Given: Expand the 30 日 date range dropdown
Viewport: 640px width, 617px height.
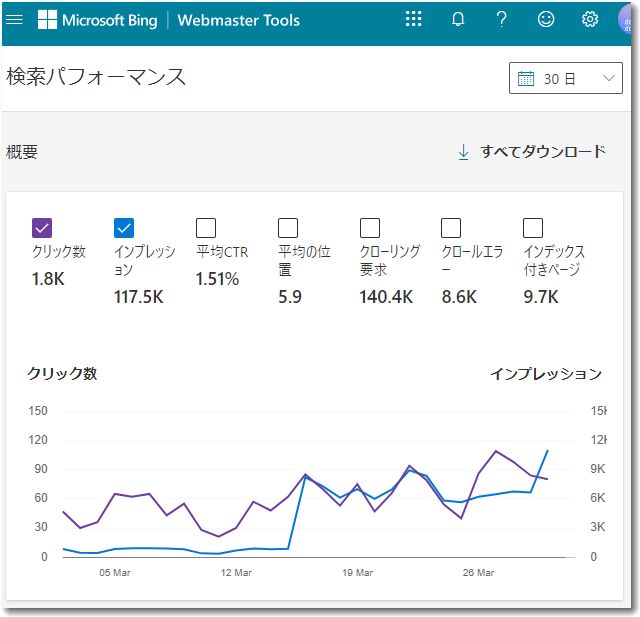Looking at the screenshot, I should click(566, 78).
